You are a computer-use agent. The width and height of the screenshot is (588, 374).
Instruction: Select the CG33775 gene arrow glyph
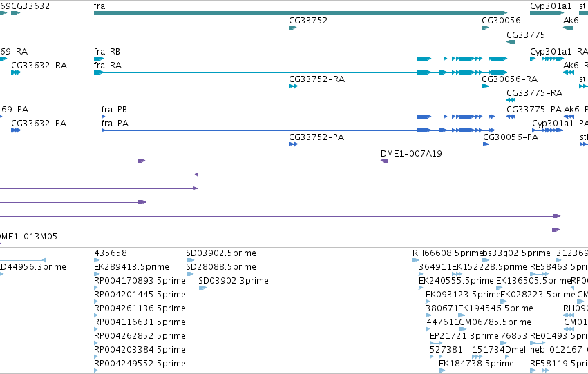coord(511,42)
